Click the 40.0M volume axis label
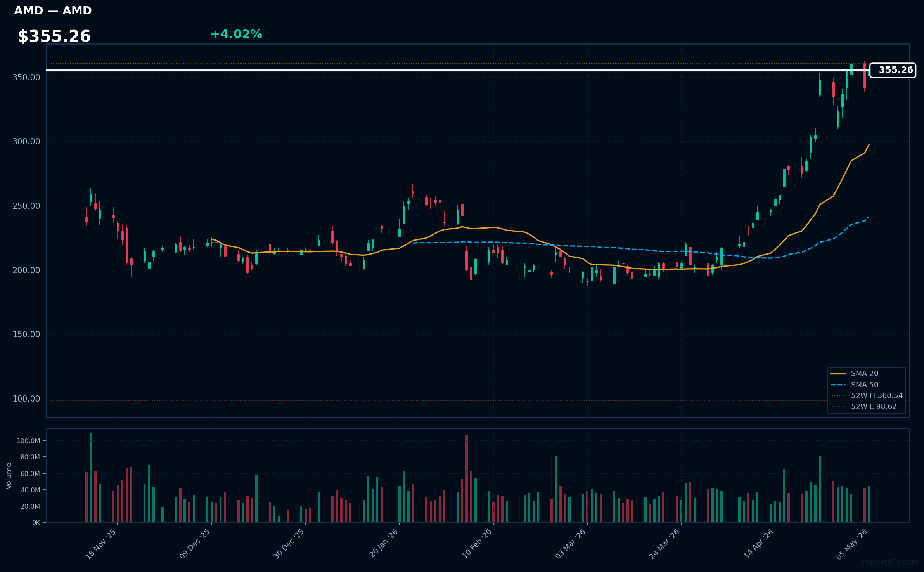The height and width of the screenshot is (572, 924). [x=30, y=490]
